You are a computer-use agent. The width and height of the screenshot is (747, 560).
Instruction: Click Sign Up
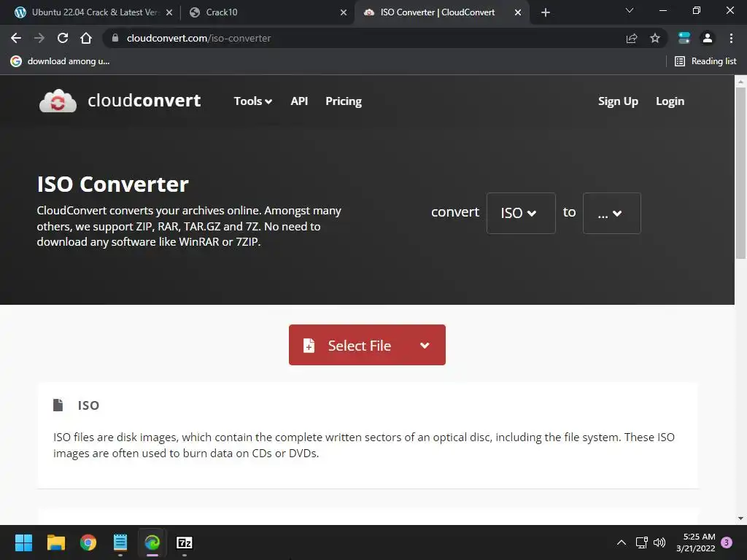point(618,101)
